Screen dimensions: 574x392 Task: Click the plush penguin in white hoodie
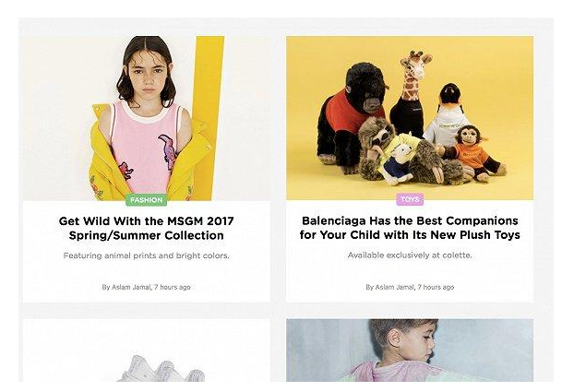448,115
